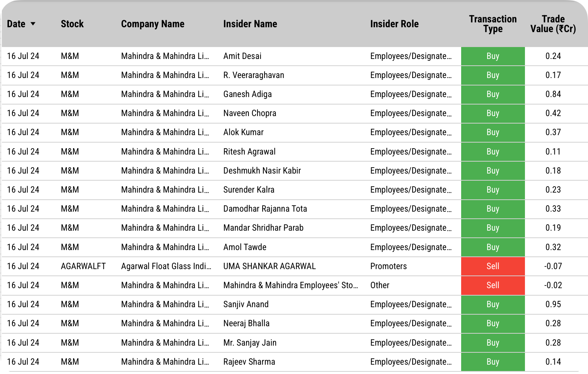
Task: Select insider name Ganesh Adiga
Action: click(247, 94)
